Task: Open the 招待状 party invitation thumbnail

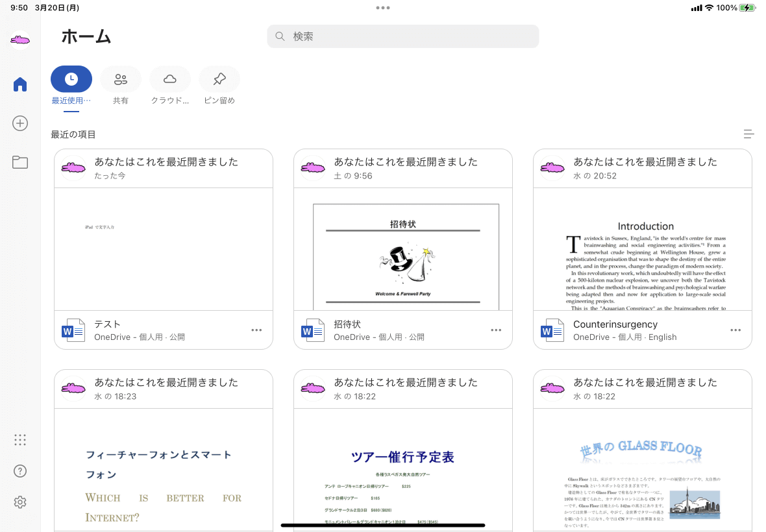Action: [x=403, y=249]
